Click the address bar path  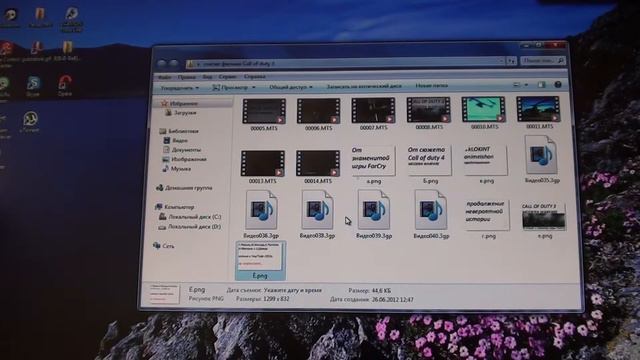239,64
